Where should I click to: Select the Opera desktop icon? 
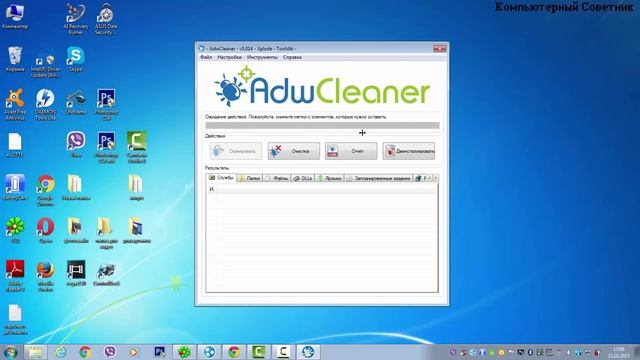[x=45, y=231]
